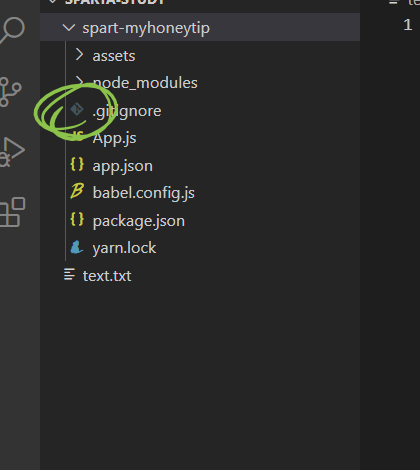The height and width of the screenshot is (470, 420).
Task: Click the Babel icon of babel.config.js
Action: tap(77, 191)
